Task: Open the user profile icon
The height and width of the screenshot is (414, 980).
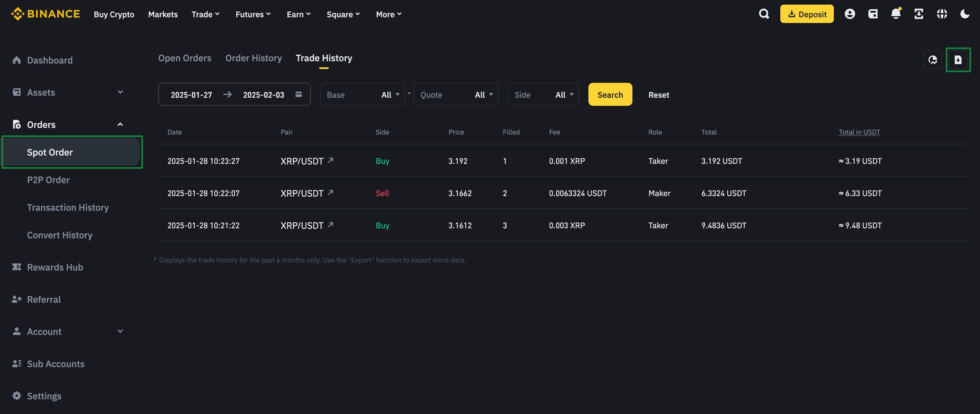Action: 849,14
